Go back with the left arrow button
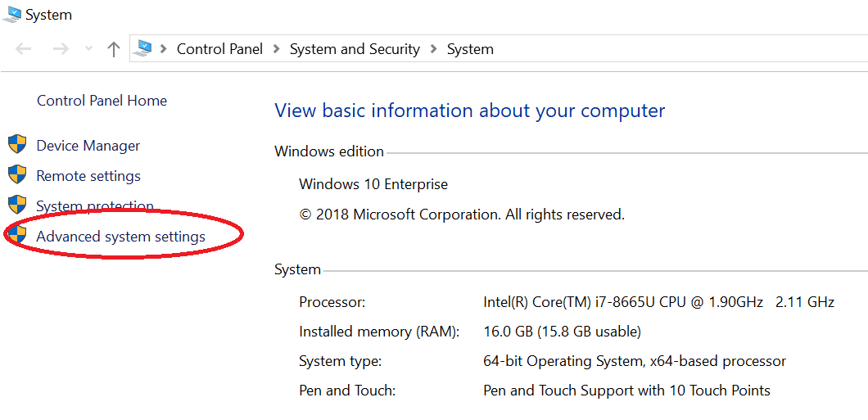The width and height of the screenshot is (868, 420). tap(23, 49)
